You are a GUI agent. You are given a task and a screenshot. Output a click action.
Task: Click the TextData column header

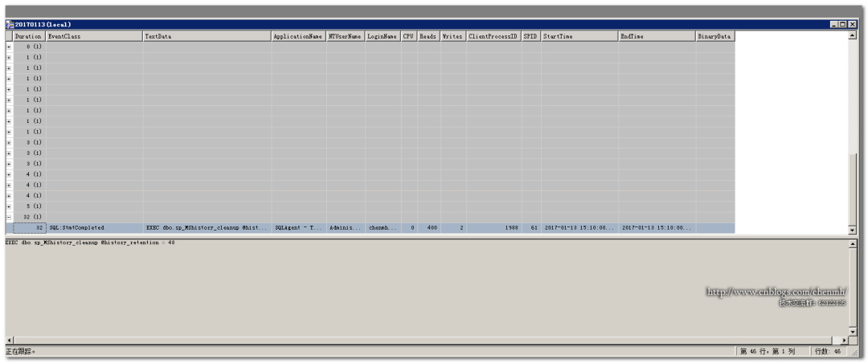(x=207, y=36)
